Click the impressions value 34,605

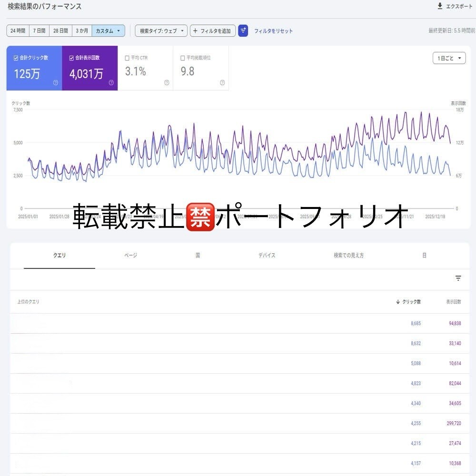455,403
